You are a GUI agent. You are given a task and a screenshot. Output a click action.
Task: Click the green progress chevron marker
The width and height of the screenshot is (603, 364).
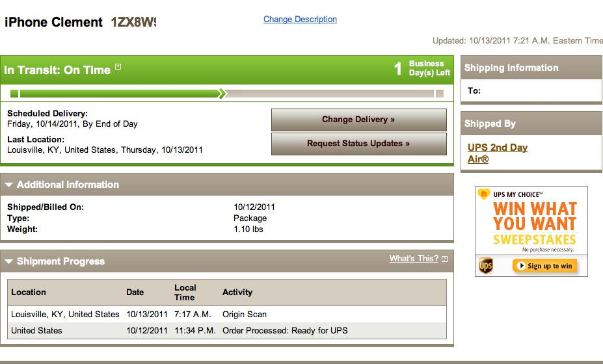coord(222,94)
